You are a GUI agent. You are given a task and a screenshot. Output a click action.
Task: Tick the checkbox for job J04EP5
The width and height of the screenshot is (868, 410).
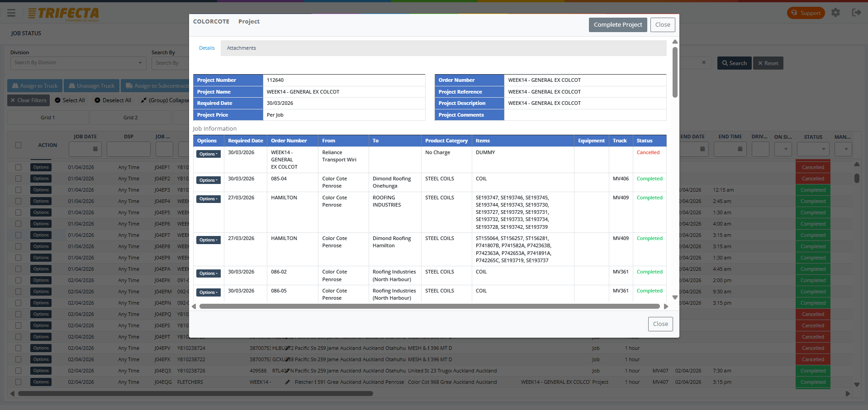click(18, 212)
